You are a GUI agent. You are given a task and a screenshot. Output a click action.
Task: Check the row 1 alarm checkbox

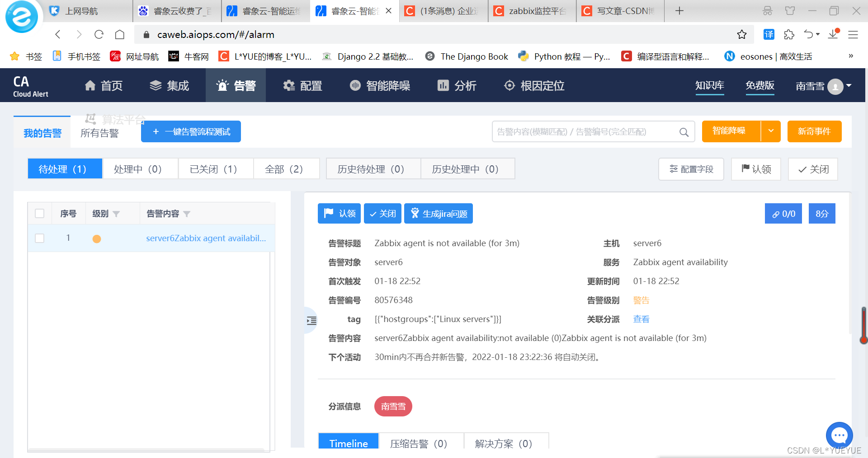click(40, 238)
